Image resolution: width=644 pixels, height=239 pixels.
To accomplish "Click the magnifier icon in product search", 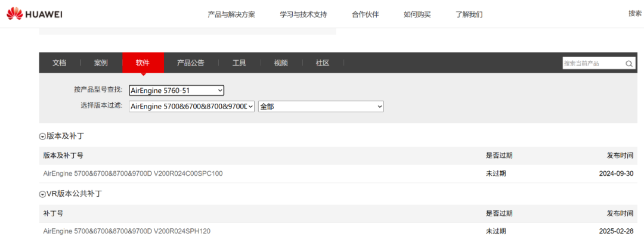I will [x=629, y=64].
